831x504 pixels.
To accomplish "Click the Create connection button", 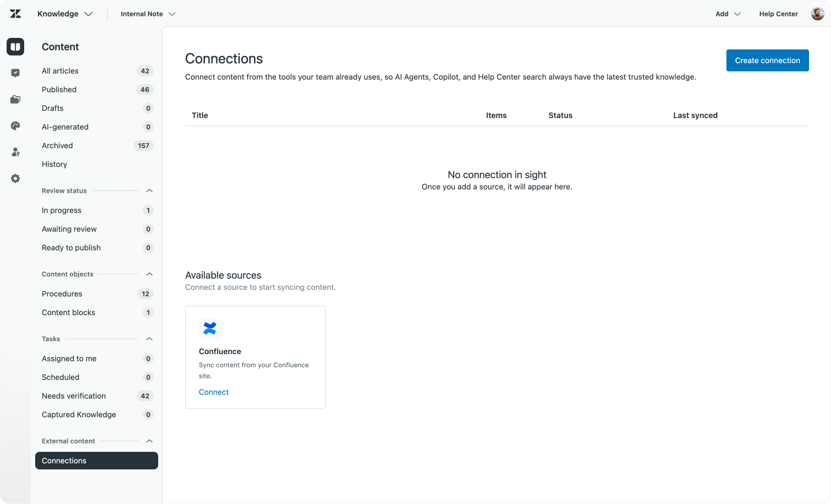I will pyautogui.click(x=767, y=60).
